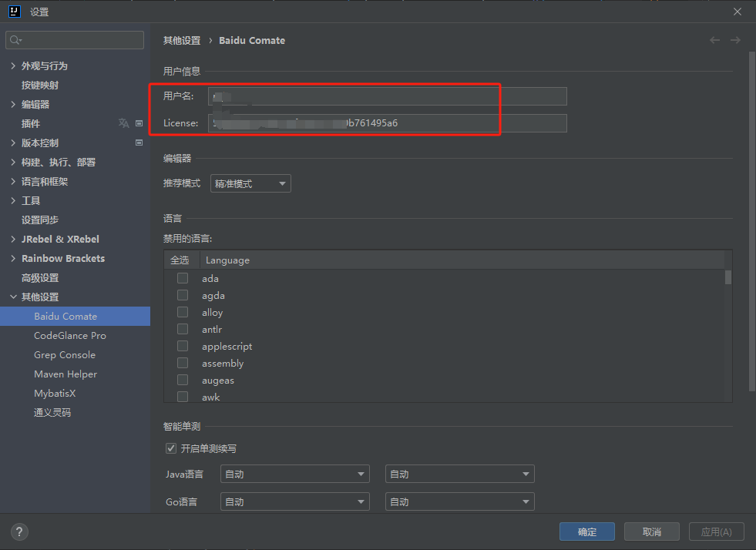
Task: Go forward with the right arrow icon
Action: 735,41
